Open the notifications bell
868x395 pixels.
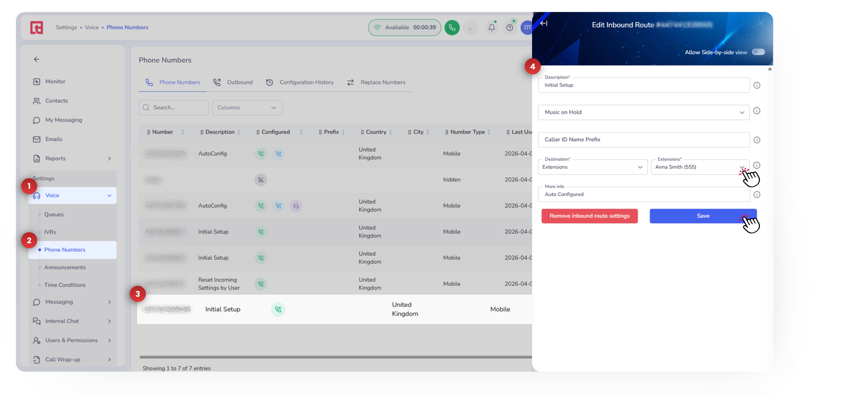click(x=492, y=28)
